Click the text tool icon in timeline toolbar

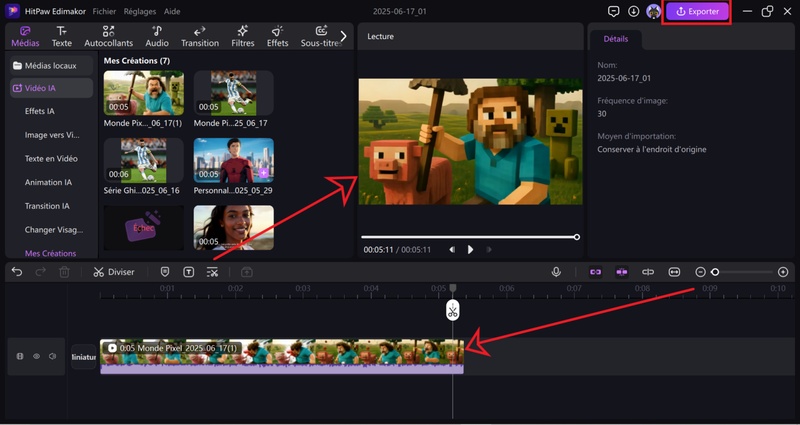(x=188, y=272)
